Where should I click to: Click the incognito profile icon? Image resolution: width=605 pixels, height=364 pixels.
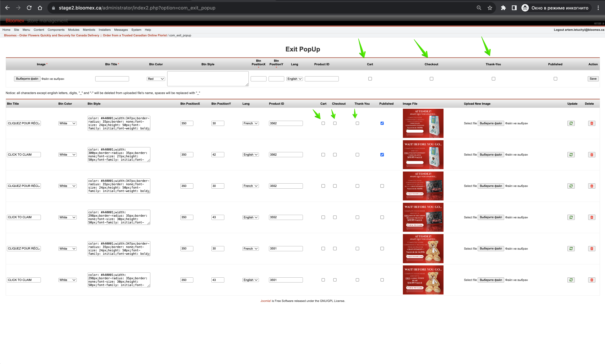coord(525,8)
